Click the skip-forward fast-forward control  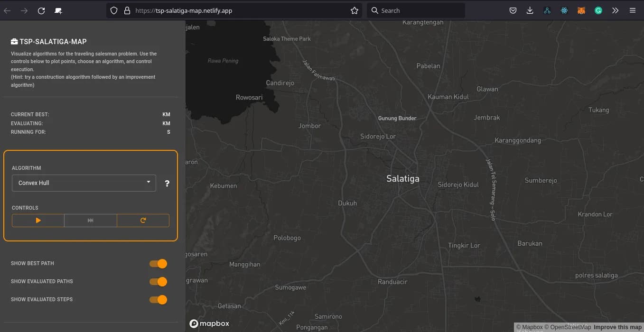click(91, 221)
